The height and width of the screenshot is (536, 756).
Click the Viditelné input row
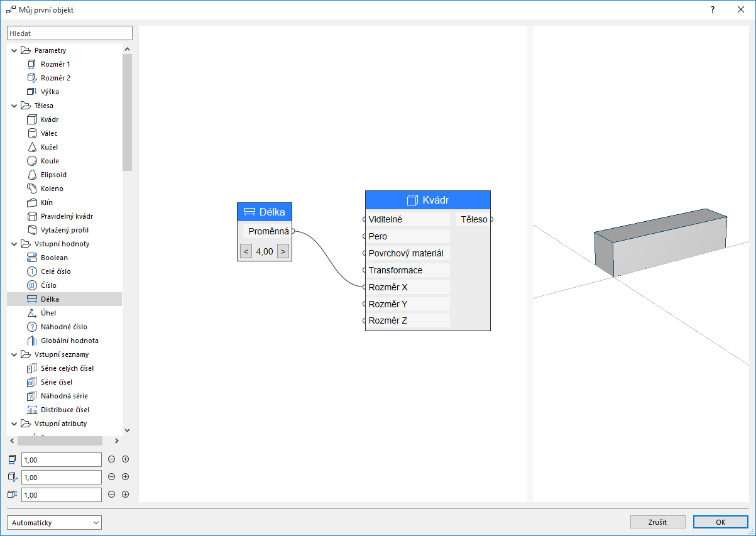408,219
